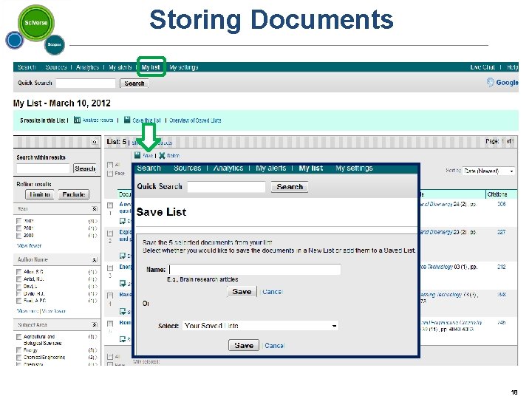Click the Delete X icon above the results

pos(162,156)
